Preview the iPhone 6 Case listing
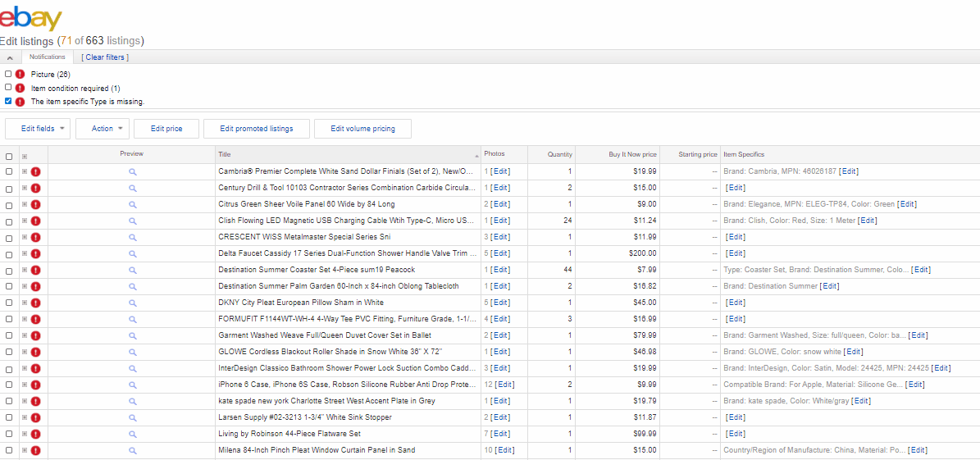 pos(132,385)
